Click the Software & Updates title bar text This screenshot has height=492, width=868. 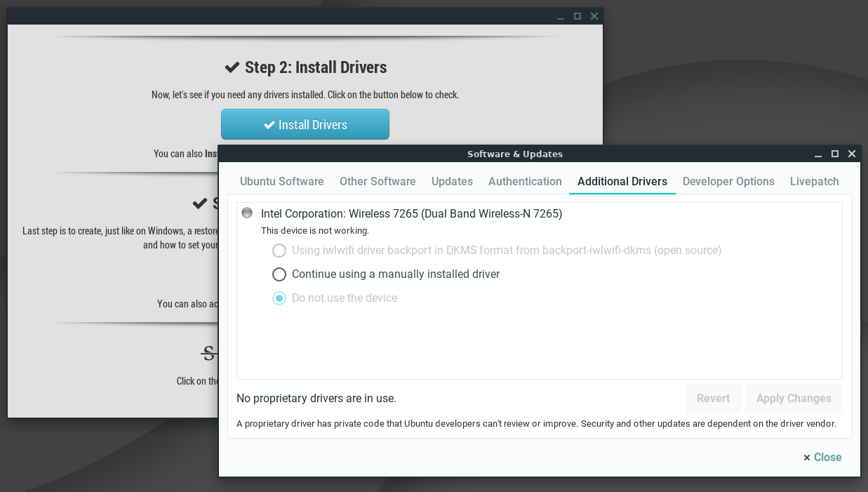[x=515, y=154]
